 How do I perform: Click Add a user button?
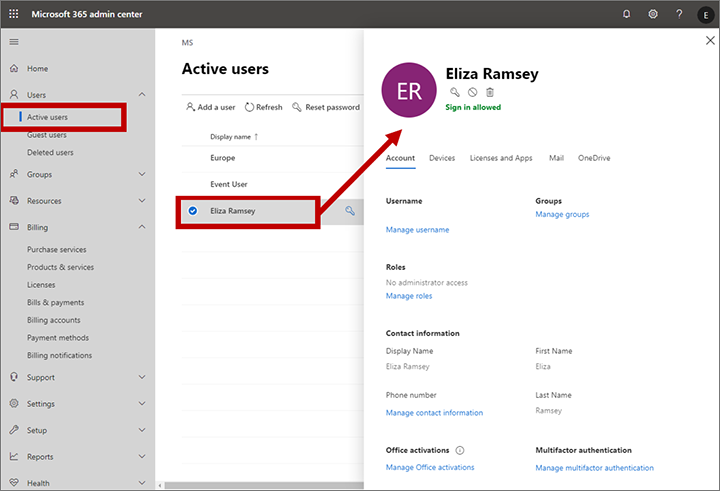click(211, 107)
